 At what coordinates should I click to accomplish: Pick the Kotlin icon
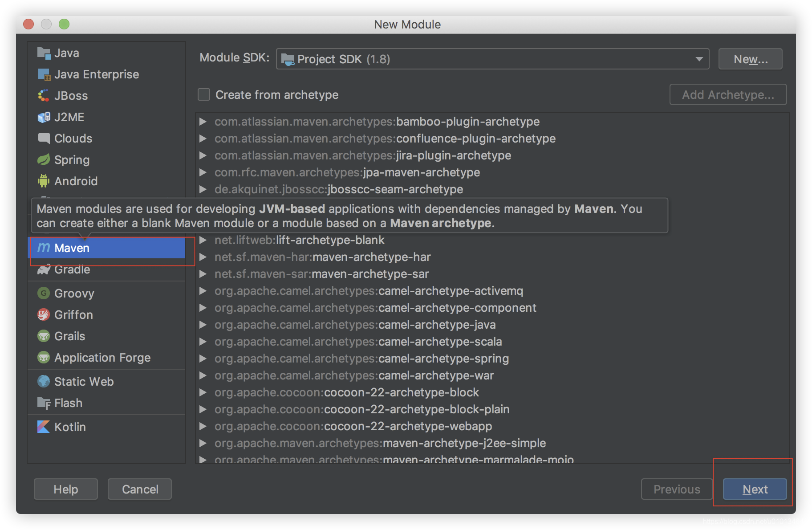tap(44, 427)
